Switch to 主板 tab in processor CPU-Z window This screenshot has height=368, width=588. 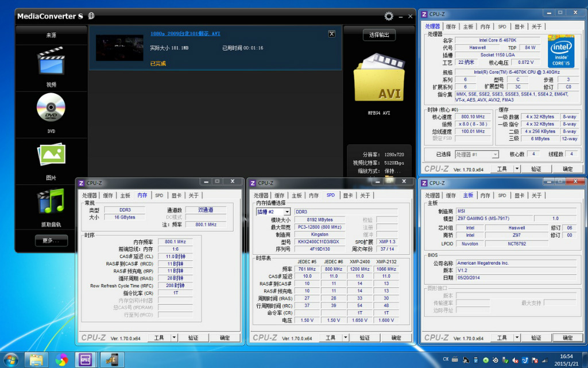[467, 26]
